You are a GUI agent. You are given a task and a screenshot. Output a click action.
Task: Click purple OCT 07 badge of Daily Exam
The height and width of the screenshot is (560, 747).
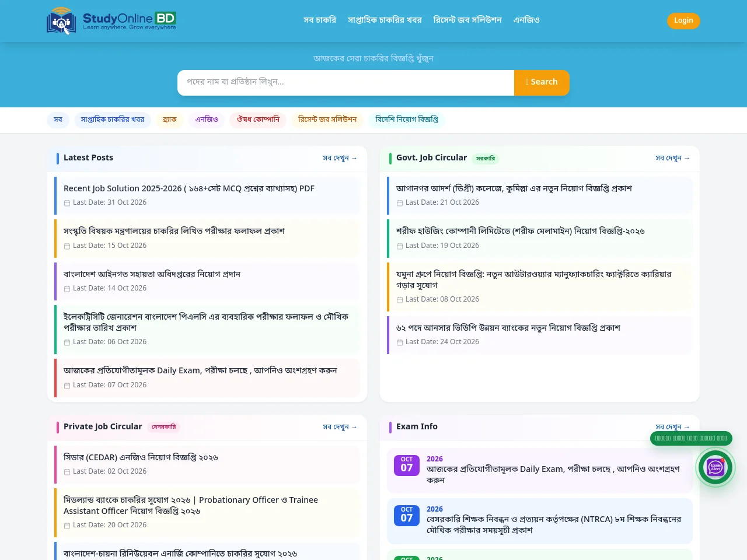pos(407,465)
